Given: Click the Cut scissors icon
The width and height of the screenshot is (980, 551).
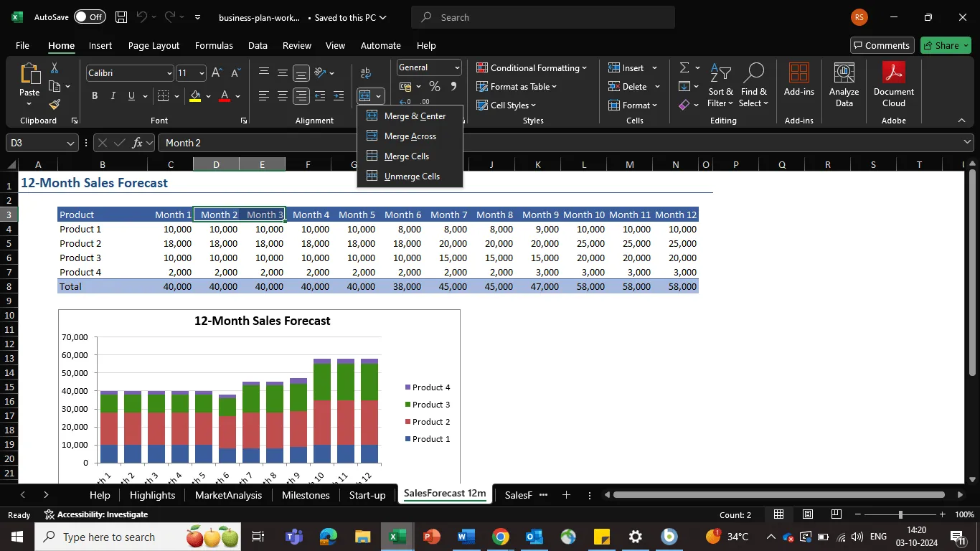Looking at the screenshot, I should click(55, 68).
